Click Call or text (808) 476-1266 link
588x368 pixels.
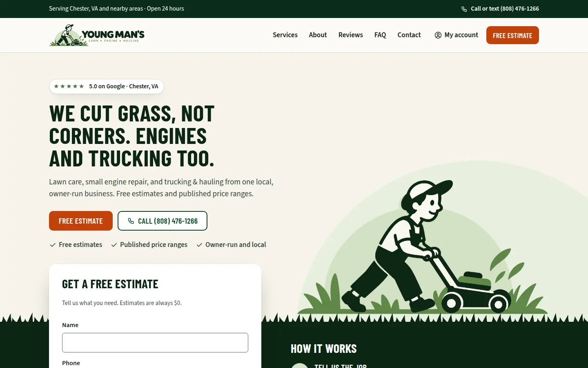tap(500, 9)
